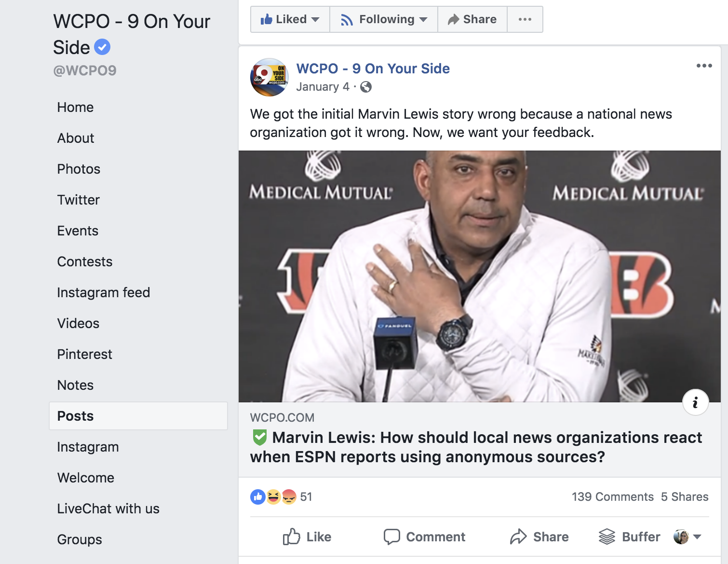Click the globe audience icon next to January 4

pos(366,87)
